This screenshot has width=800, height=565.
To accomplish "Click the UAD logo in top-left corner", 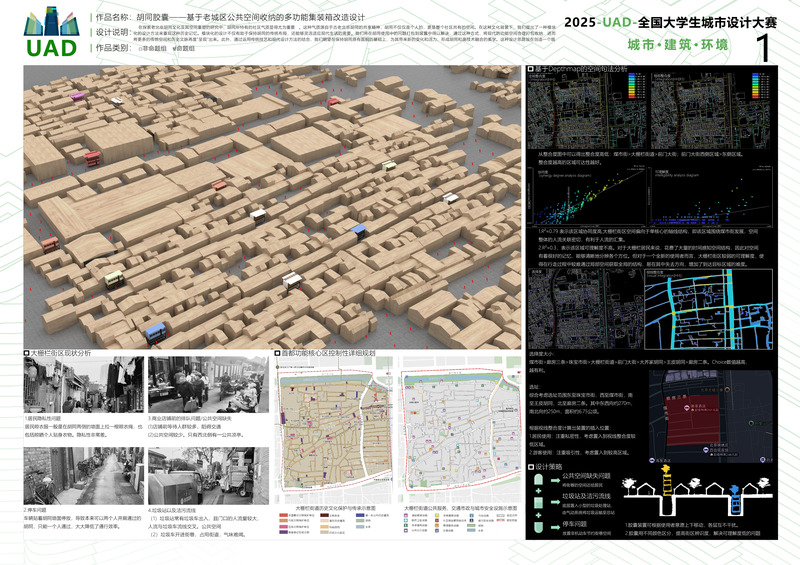I will (x=47, y=33).
